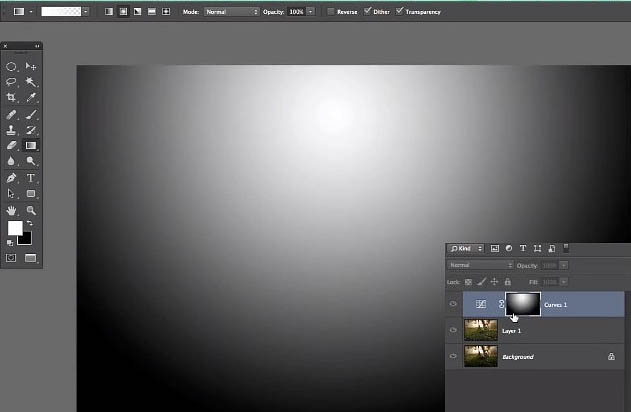Click the gradient preview picker
This screenshot has width=631, height=412.
coord(61,12)
